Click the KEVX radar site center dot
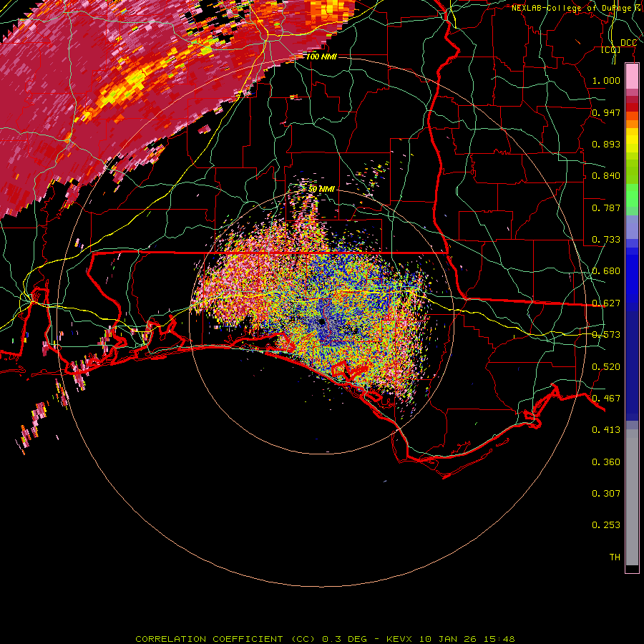The image size is (644, 644). click(x=321, y=322)
